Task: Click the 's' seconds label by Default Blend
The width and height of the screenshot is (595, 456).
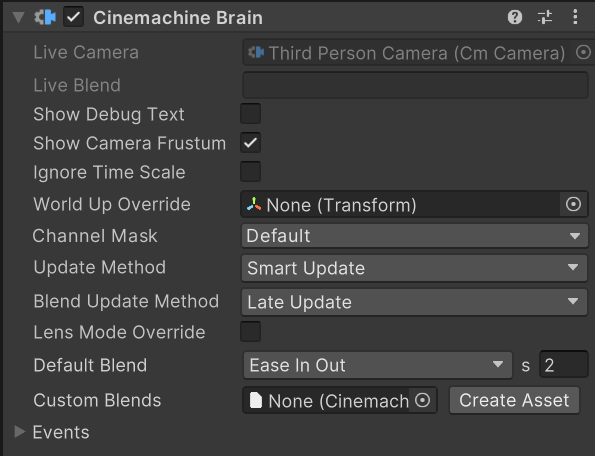Action: point(526,366)
